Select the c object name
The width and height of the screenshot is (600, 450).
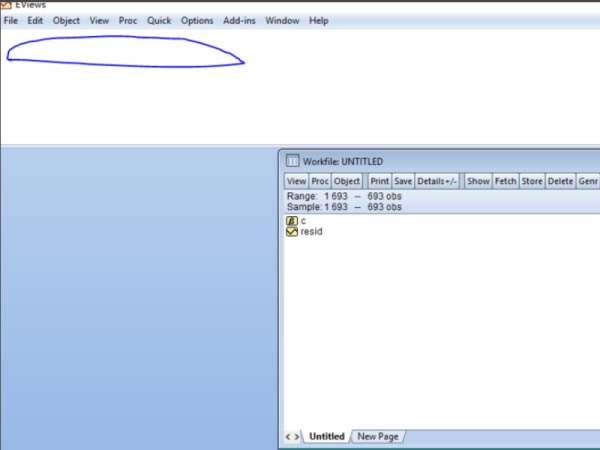point(303,221)
